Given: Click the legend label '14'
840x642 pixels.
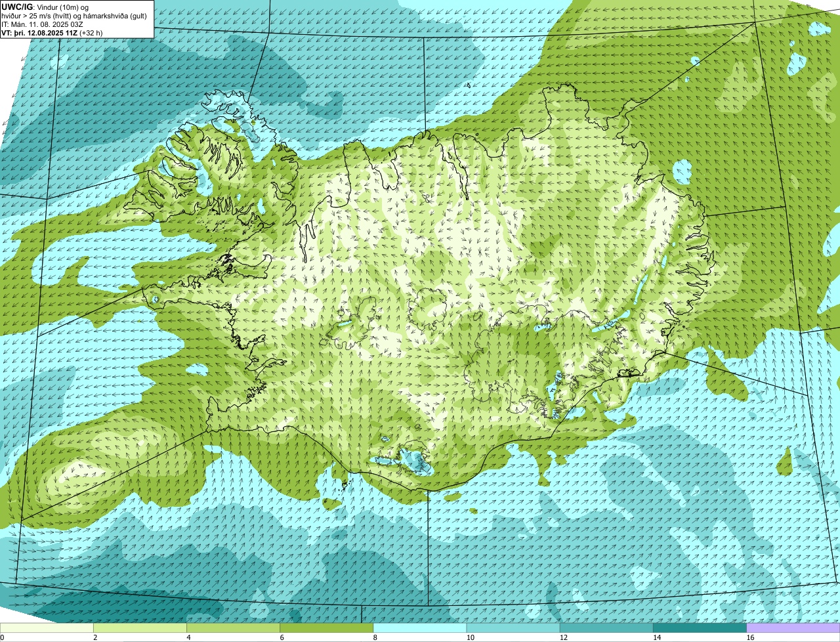Looking at the screenshot, I should (657, 637).
